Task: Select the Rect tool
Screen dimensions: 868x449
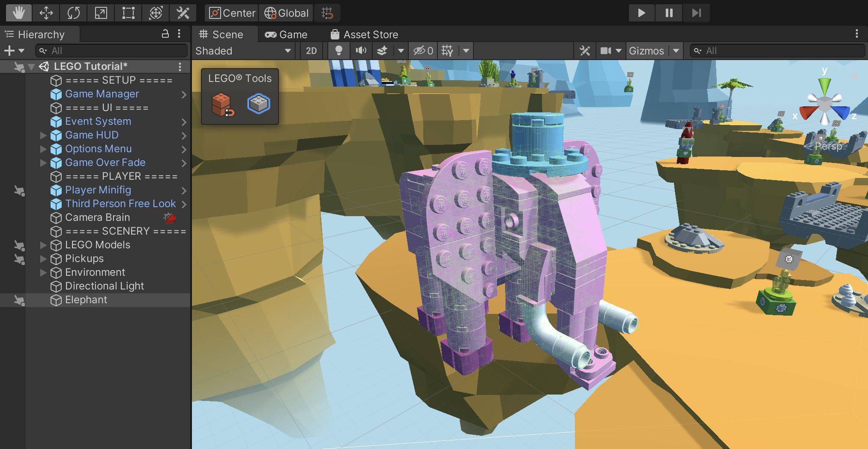Action: point(128,12)
